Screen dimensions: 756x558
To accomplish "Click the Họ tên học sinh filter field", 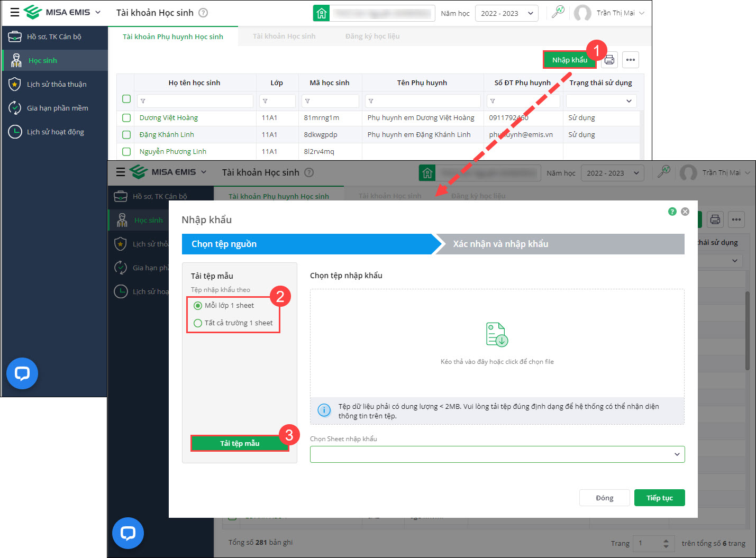I will tap(195, 101).
